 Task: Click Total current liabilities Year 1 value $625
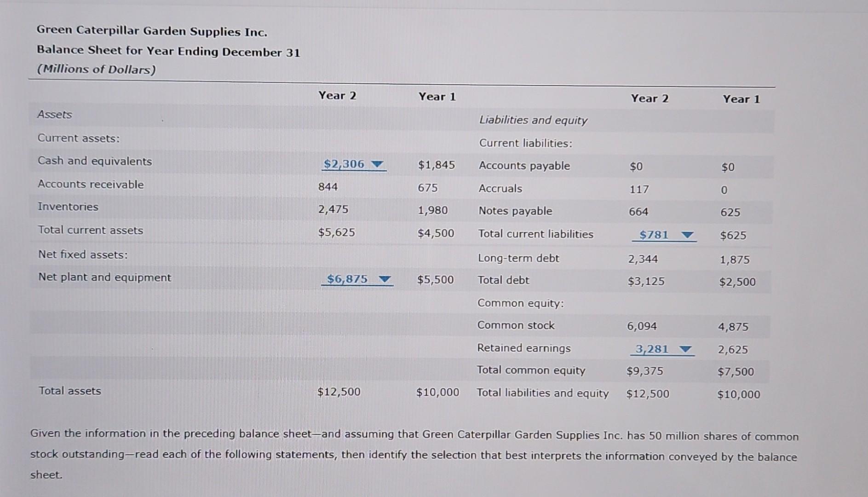[x=733, y=236]
